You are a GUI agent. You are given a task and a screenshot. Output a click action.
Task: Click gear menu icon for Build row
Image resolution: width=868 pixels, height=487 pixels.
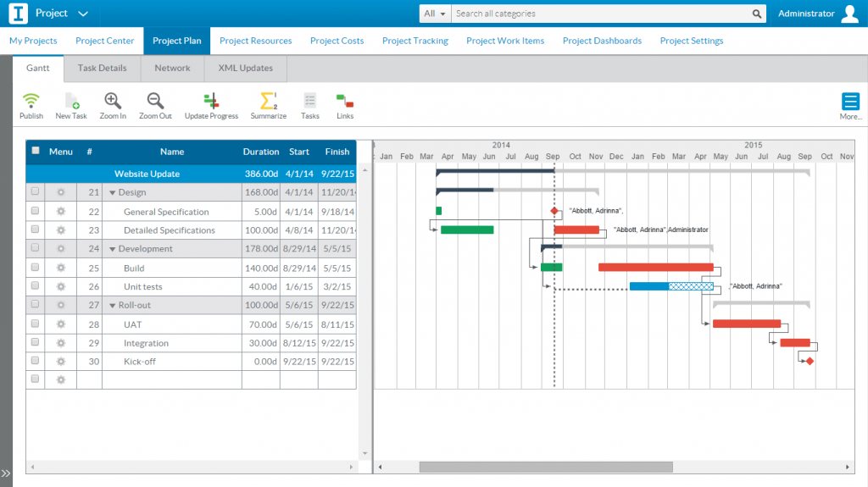[61, 268]
